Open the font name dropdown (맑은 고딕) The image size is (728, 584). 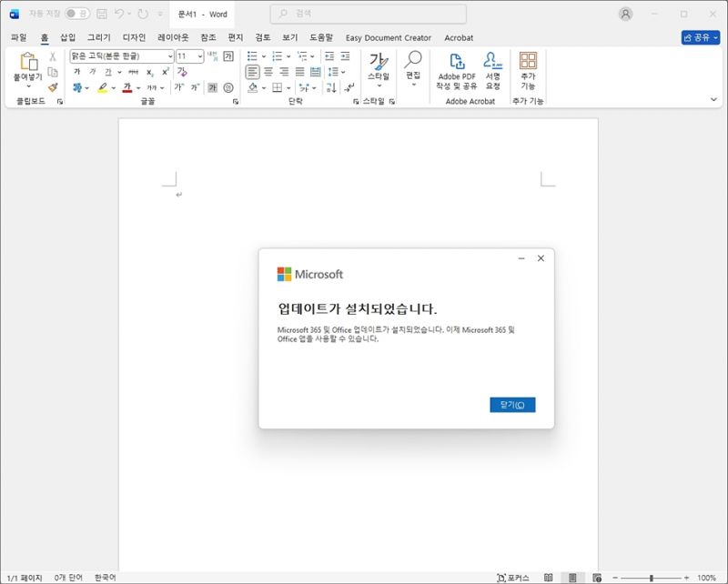pyautogui.click(x=122, y=56)
